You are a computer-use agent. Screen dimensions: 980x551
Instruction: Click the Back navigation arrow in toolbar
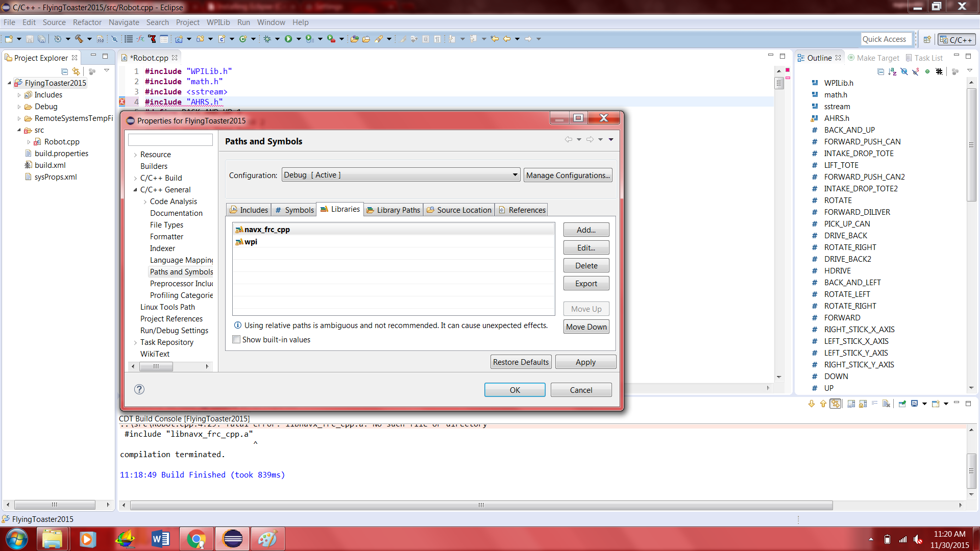click(x=507, y=39)
